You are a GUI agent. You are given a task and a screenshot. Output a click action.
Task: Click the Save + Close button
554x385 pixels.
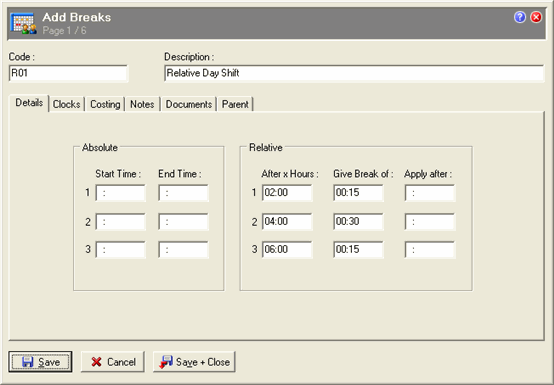(x=194, y=362)
